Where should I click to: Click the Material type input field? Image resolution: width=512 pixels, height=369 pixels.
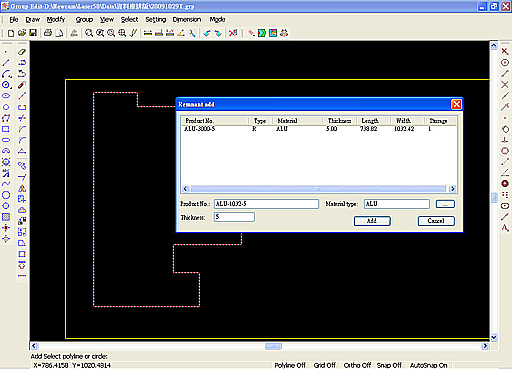[x=397, y=204]
